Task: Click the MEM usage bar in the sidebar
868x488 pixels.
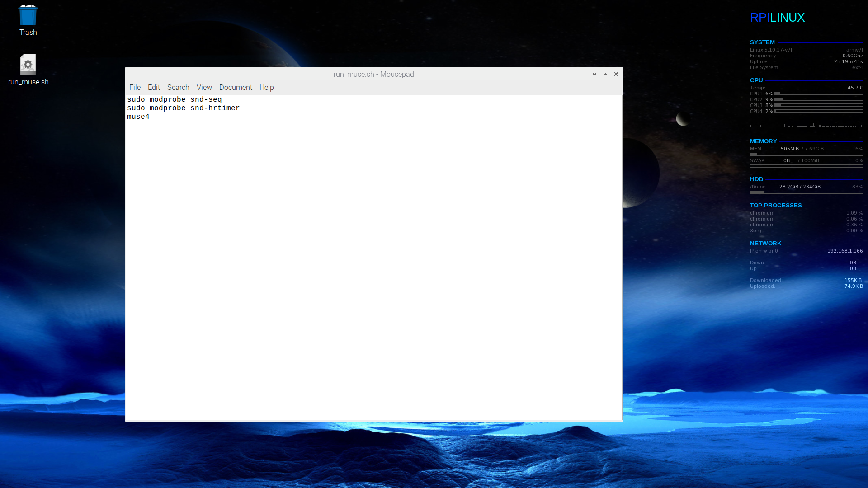Action: click(x=807, y=154)
